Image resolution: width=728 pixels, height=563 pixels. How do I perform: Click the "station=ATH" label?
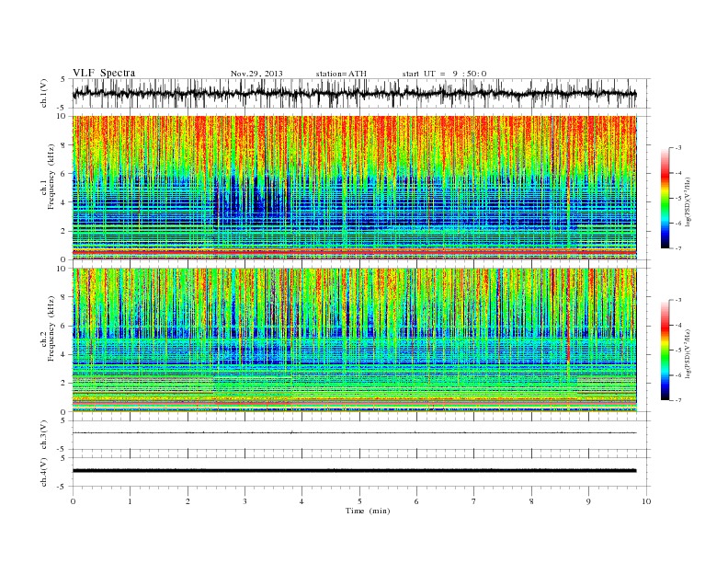pyautogui.click(x=341, y=74)
